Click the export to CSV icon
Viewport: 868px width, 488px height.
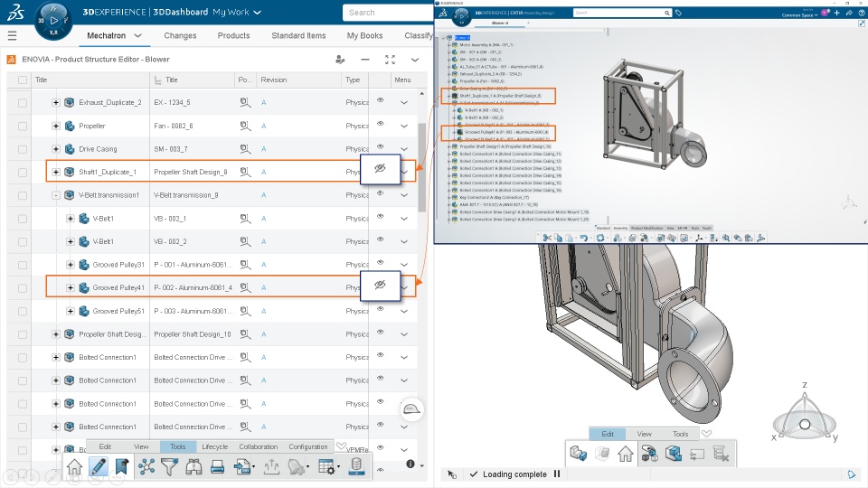click(242, 467)
